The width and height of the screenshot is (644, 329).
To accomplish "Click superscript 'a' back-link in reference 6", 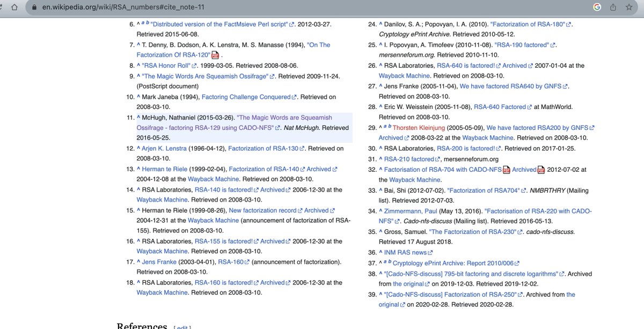I will [x=143, y=23].
